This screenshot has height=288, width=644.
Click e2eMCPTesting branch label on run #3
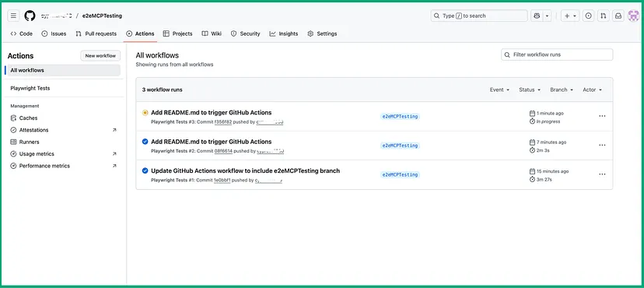click(x=400, y=117)
